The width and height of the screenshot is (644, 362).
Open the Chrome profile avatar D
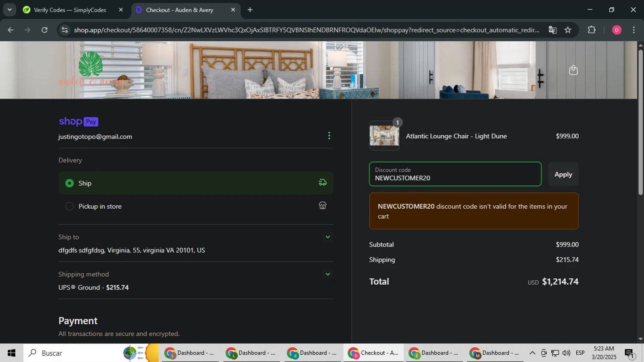point(617,30)
